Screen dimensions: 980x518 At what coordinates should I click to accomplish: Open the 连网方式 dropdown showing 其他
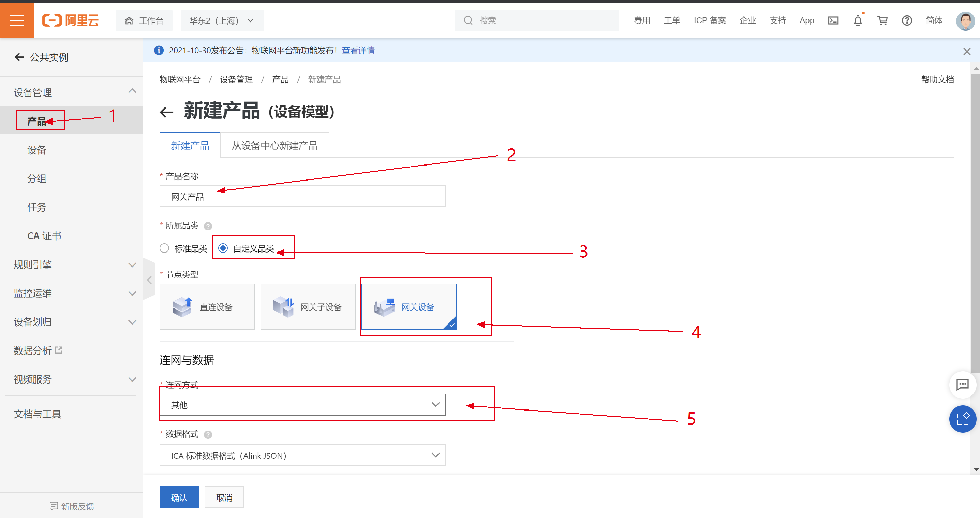pyautogui.click(x=302, y=405)
